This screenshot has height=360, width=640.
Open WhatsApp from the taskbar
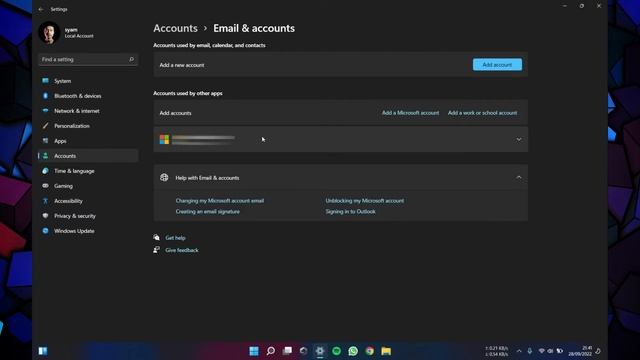[353, 351]
